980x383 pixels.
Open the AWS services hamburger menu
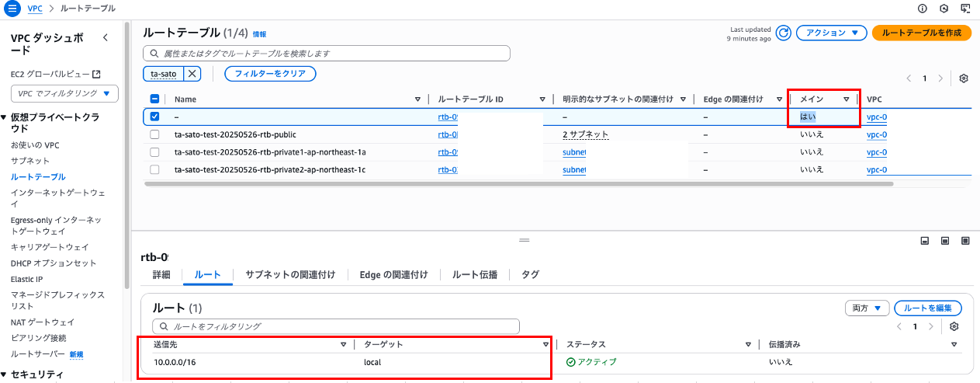(x=12, y=8)
